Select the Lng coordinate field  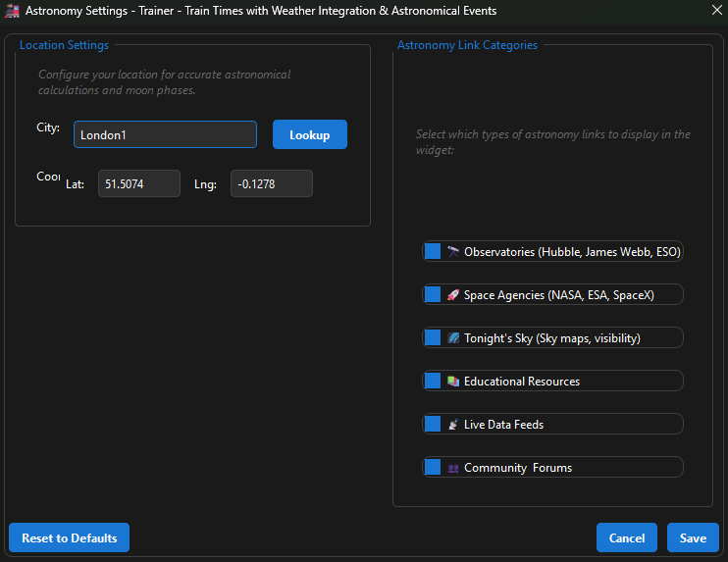[x=271, y=183]
